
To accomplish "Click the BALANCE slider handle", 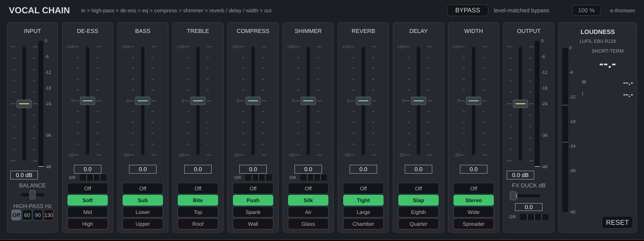I will click(32, 195).
